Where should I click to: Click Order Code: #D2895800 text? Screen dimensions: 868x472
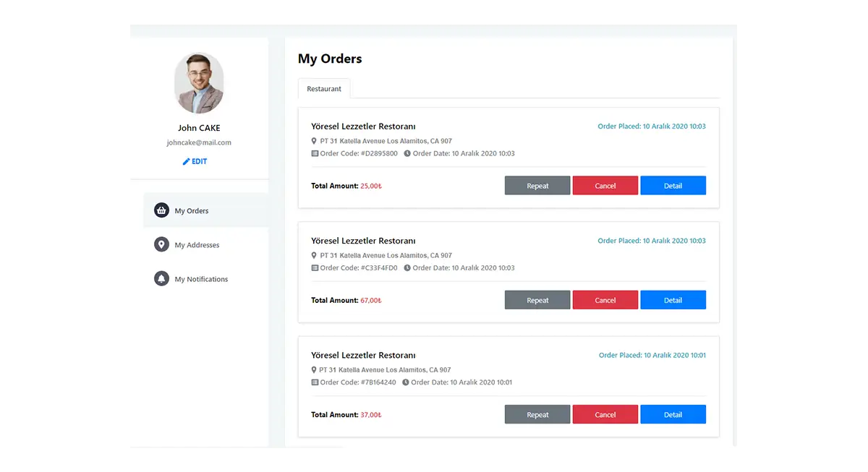click(x=359, y=153)
